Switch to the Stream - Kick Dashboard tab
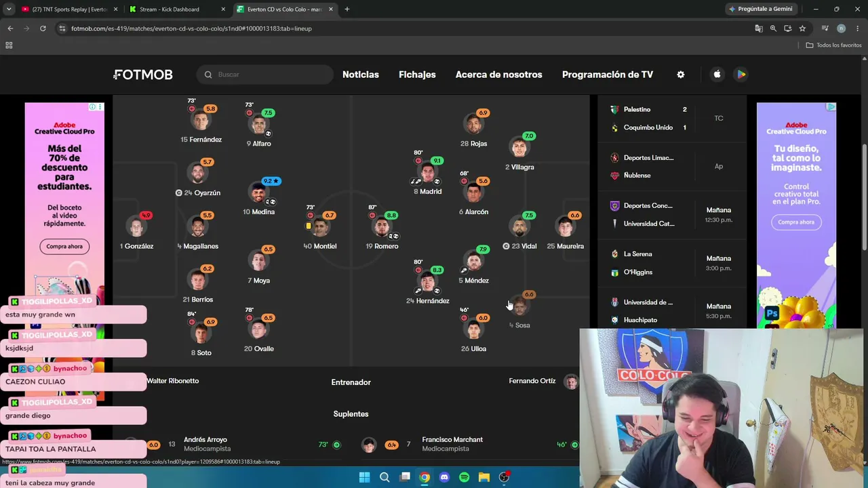 click(177, 9)
